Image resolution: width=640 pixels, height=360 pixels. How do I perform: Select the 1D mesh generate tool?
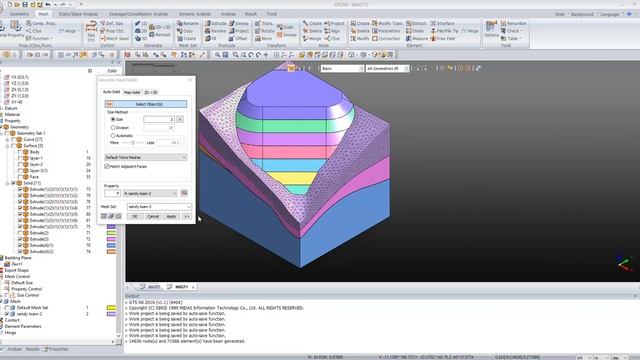(140, 23)
